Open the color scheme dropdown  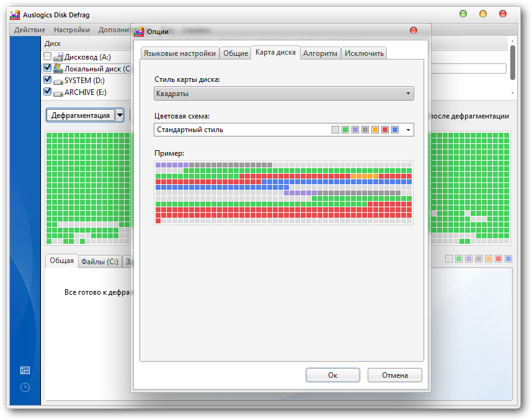tap(283, 130)
